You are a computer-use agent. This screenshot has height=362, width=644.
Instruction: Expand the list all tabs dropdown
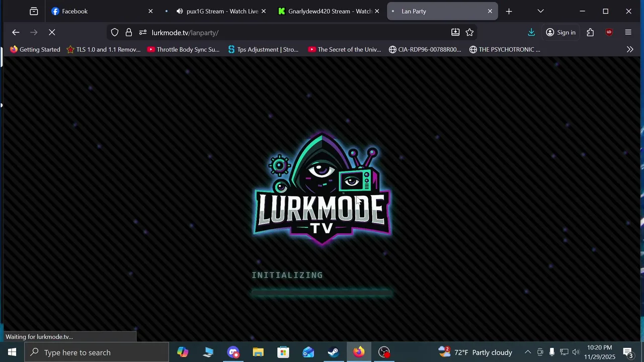tap(540, 11)
